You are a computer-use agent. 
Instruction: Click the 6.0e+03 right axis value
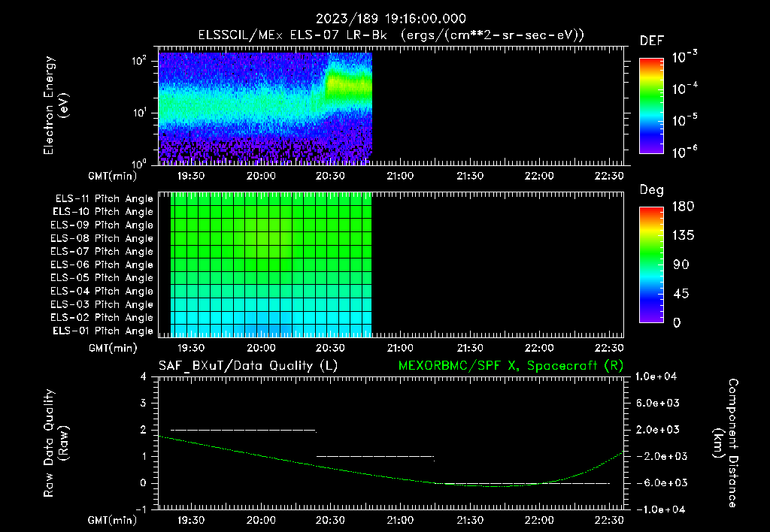[658, 403]
